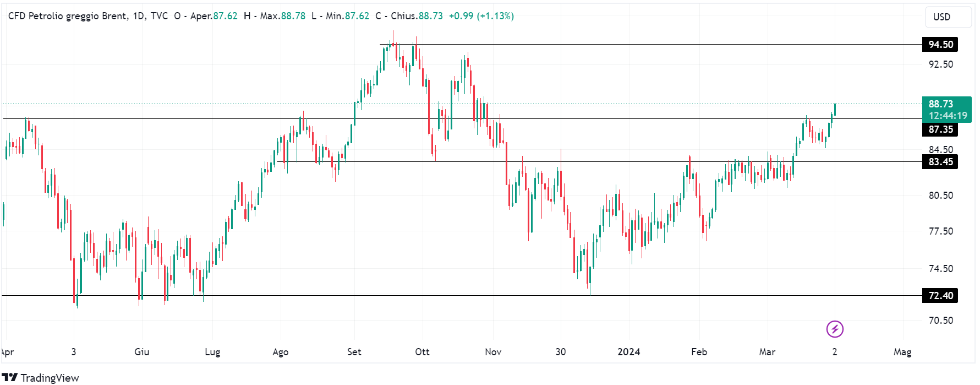Click the 'Lug' month on time axis

click(212, 352)
